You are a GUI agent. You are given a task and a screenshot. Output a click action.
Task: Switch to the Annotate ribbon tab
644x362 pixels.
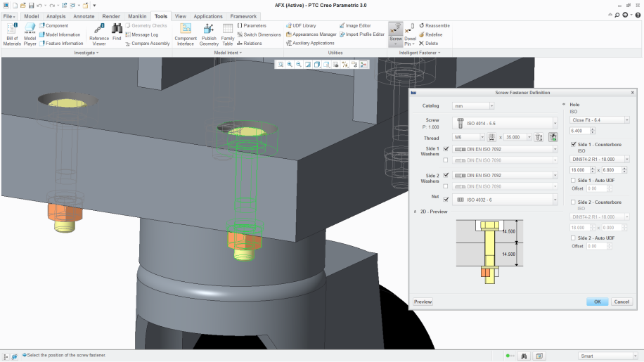[84, 16]
